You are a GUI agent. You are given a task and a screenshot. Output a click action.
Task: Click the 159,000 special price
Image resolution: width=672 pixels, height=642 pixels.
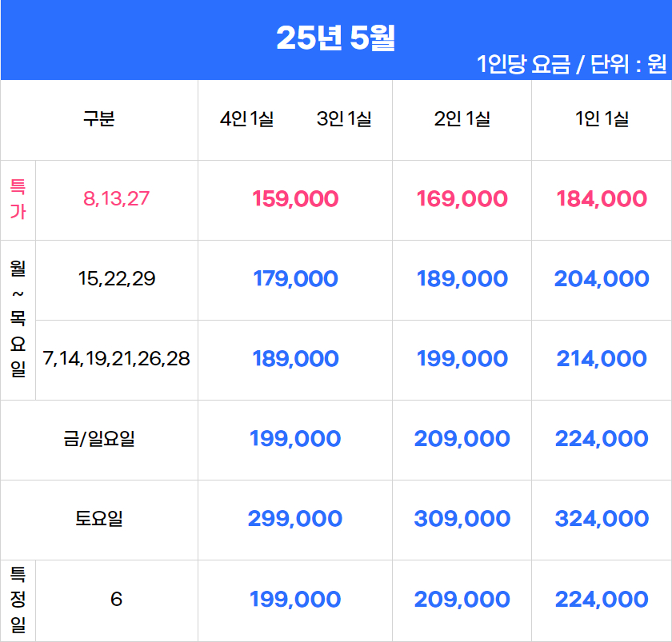tap(295, 199)
